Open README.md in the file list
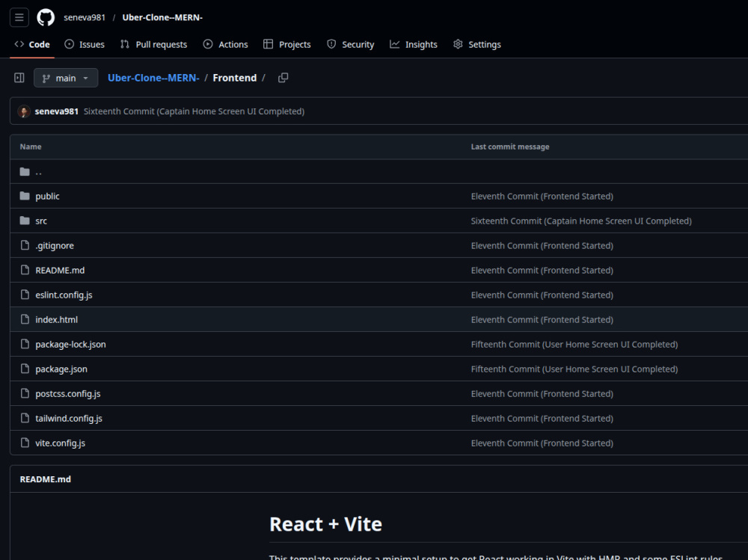748x560 pixels. (x=60, y=271)
